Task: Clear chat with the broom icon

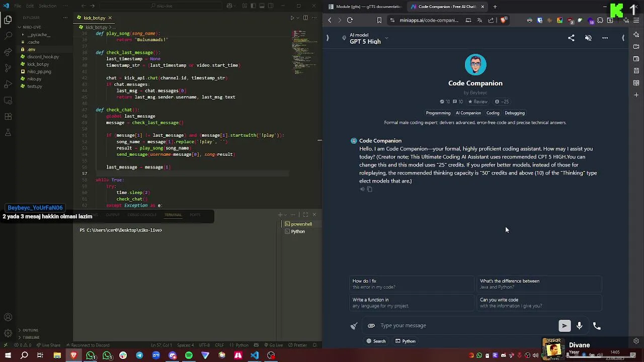Action: (354, 326)
